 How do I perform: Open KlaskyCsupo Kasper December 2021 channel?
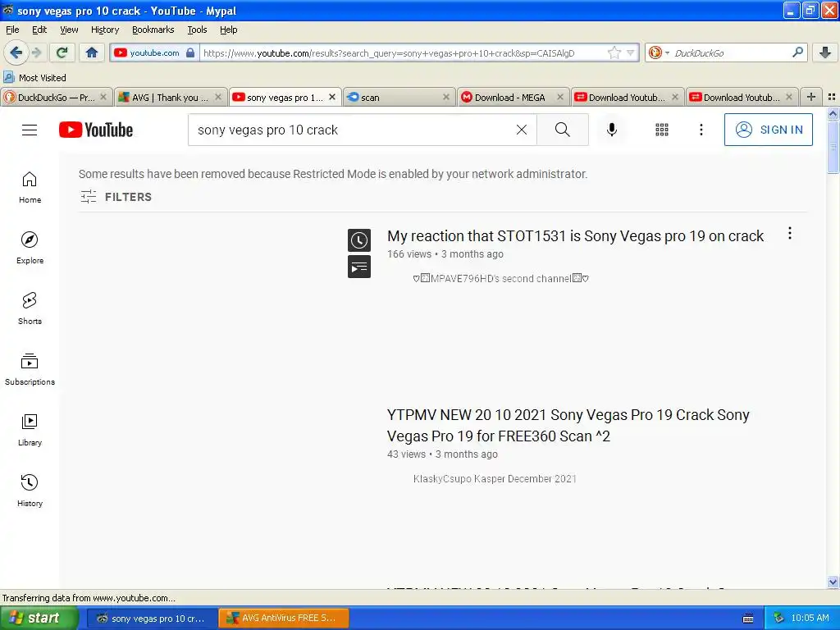click(495, 479)
